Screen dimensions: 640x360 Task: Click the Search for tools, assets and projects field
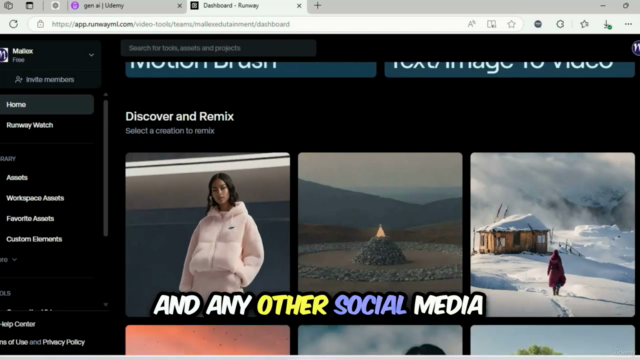218,48
